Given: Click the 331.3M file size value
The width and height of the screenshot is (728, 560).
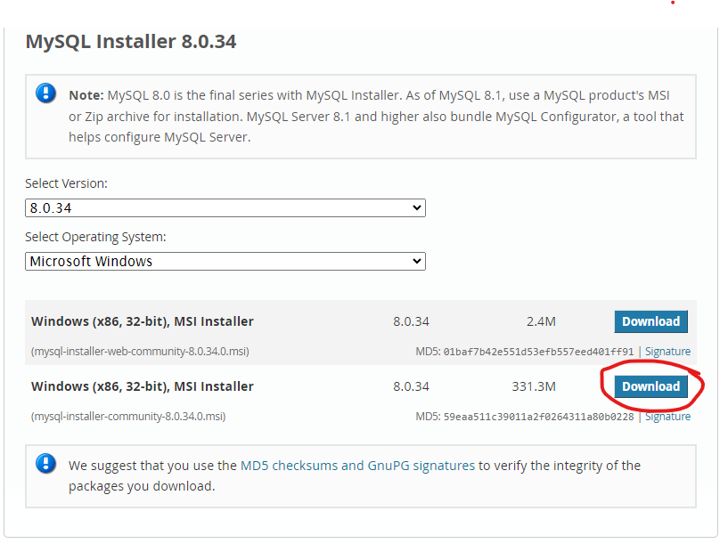Looking at the screenshot, I should coord(534,386).
